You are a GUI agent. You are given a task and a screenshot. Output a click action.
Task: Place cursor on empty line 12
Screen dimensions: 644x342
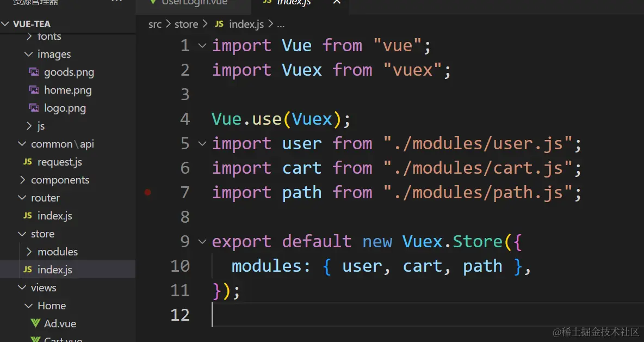click(x=427, y=315)
